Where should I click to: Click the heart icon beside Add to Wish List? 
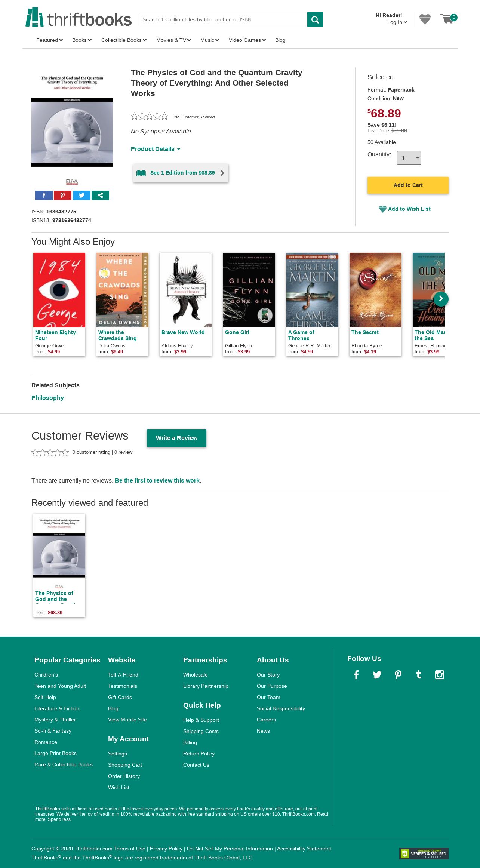pyautogui.click(x=382, y=209)
